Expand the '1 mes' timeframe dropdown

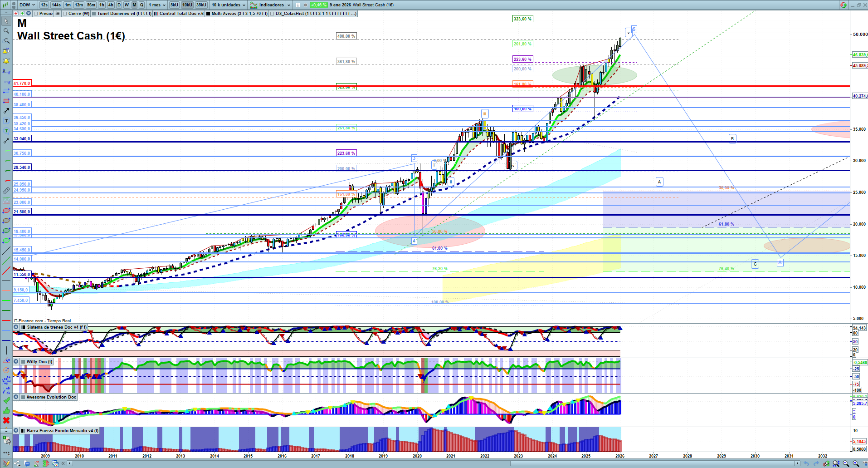[157, 5]
